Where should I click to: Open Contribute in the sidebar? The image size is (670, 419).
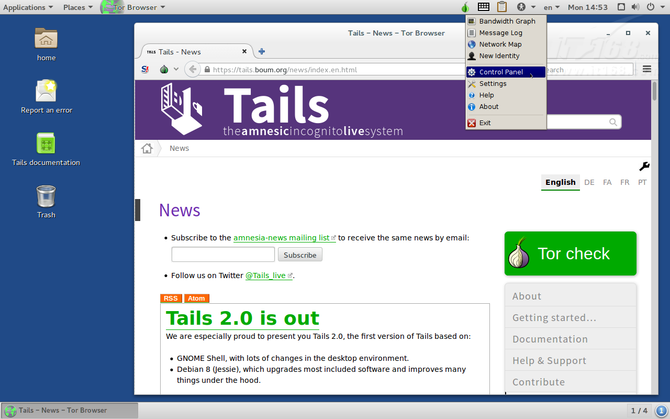coord(570,382)
